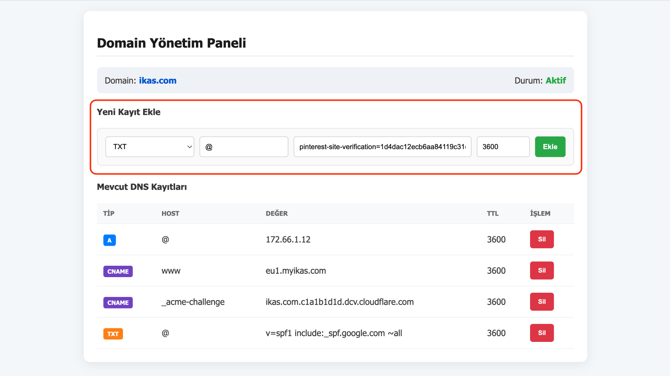This screenshot has height=376, width=670.
Task: Click the CNAME badge in _acme-challenge row
Action: click(x=118, y=303)
